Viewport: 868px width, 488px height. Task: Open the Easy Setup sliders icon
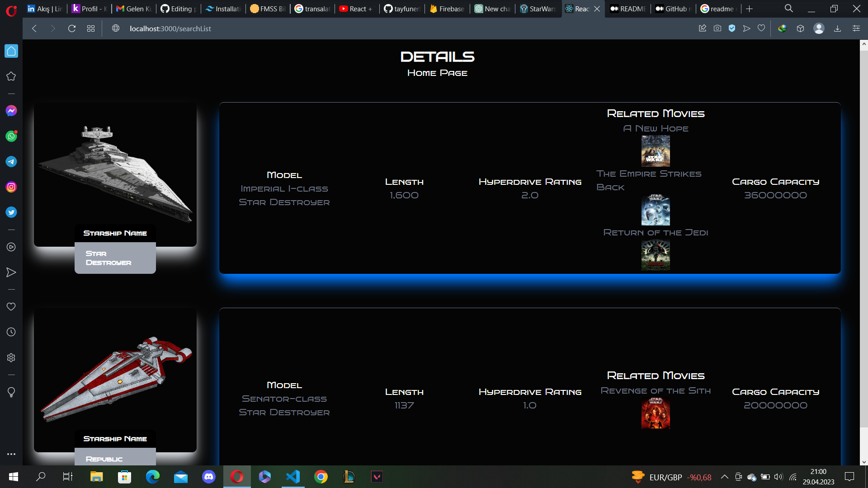coord(856,28)
